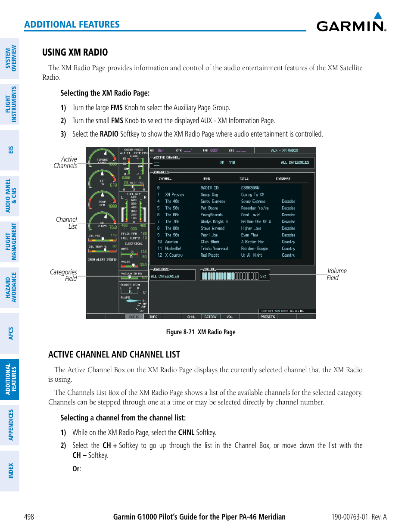Click document number 190-00763-01 Rev. A
411x532 pixels.
click(x=359, y=517)
